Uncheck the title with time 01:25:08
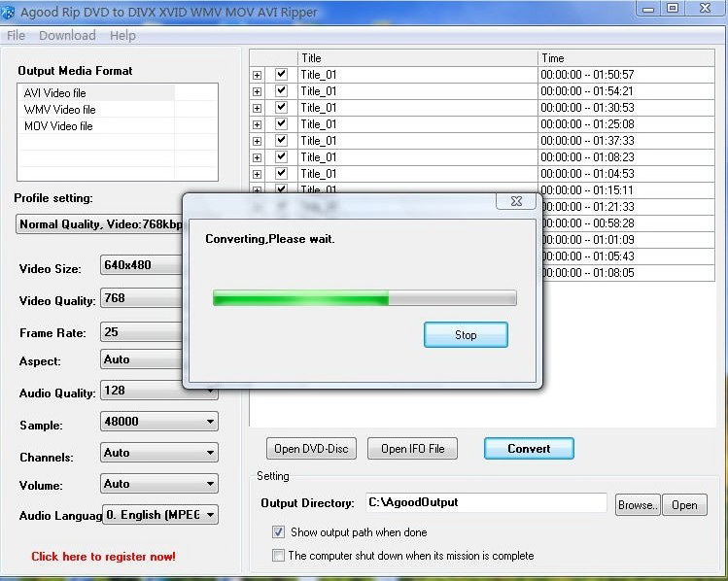 (281, 124)
